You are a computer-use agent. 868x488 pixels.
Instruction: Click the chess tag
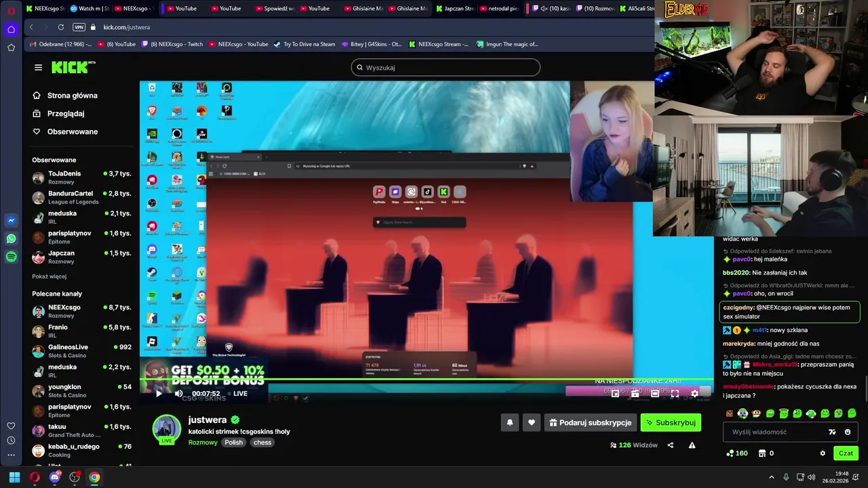pyautogui.click(x=262, y=443)
